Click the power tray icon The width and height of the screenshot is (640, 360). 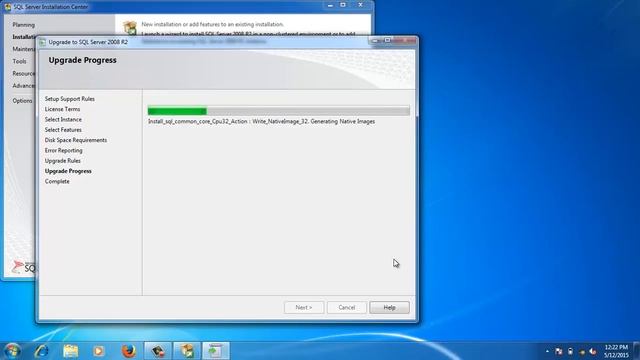(570, 351)
